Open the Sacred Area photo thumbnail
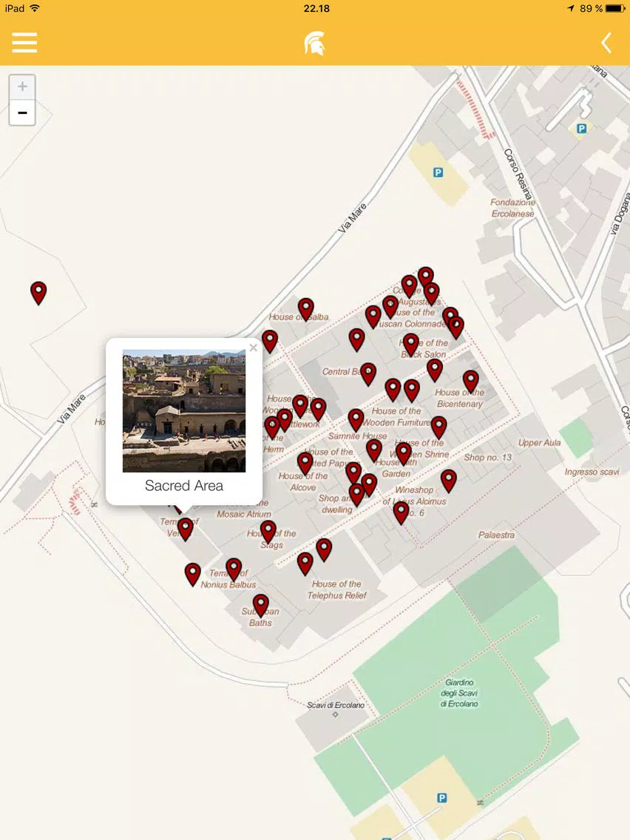Viewport: 630px width, 840px height. [184, 411]
